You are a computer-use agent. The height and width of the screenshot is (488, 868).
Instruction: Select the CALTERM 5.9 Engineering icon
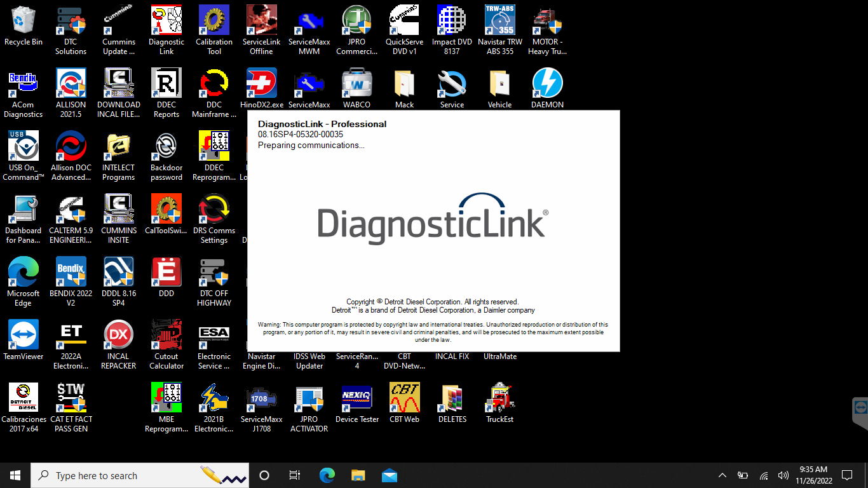coord(71,210)
